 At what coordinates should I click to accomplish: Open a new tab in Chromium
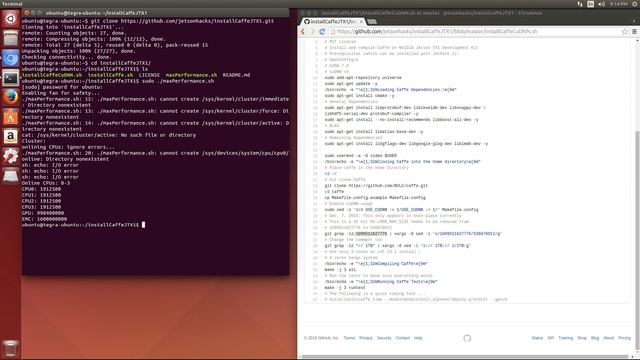[x=372, y=22]
